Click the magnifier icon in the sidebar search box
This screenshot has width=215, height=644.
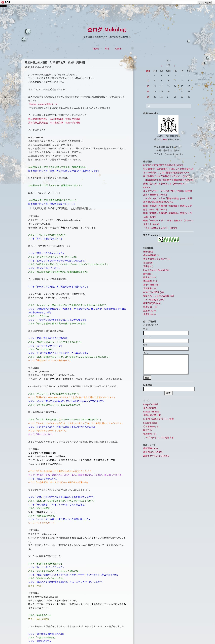(149, 106)
